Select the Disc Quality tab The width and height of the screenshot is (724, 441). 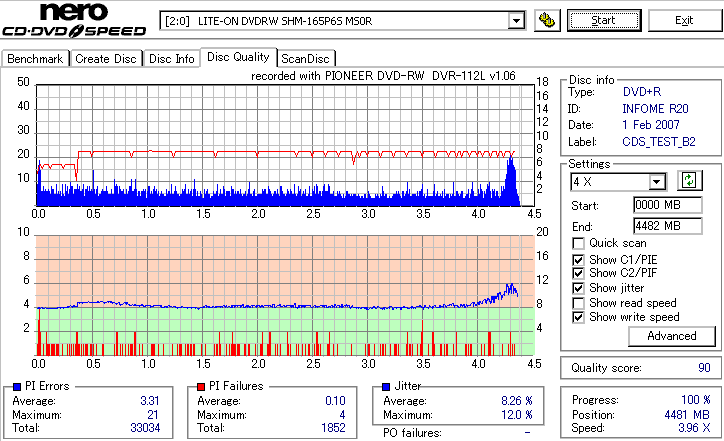[238, 57]
